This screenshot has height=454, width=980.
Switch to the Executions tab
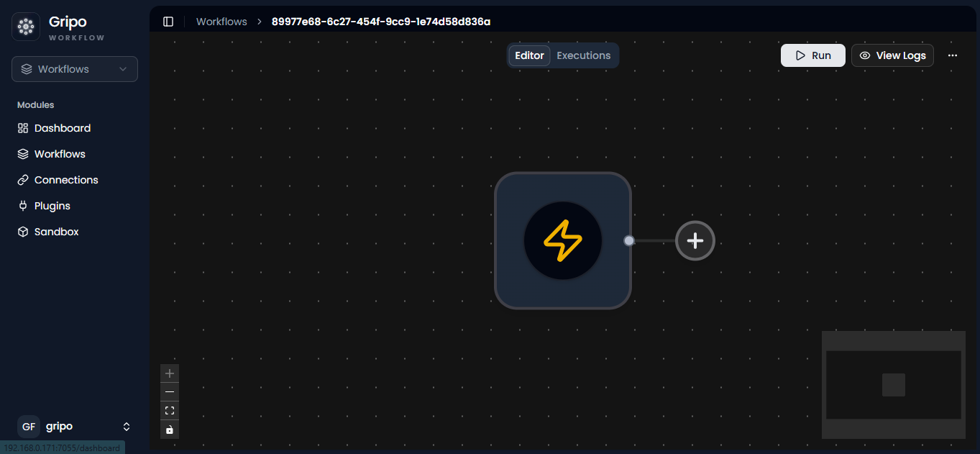tap(584, 55)
